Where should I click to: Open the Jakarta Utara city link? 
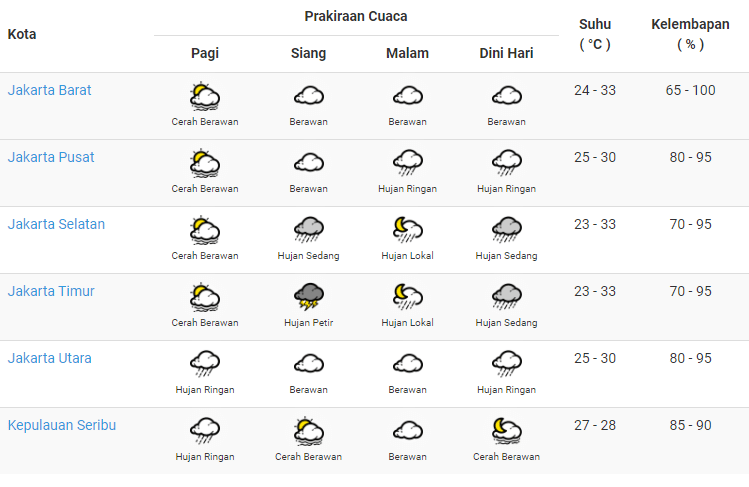pyautogui.click(x=50, y=358)
